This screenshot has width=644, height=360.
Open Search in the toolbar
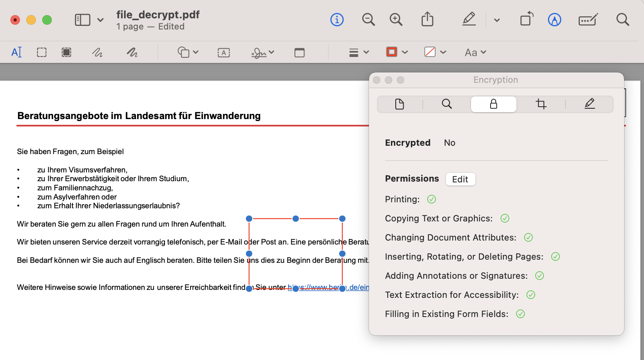click(x=622, y=20)
